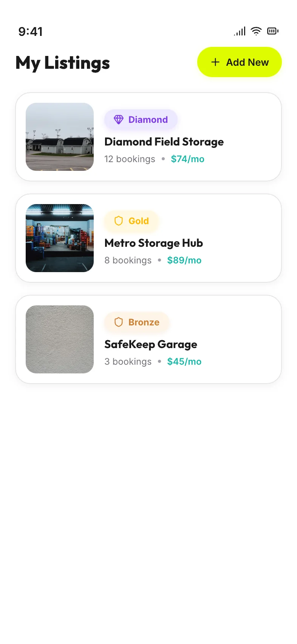
Task: Click the purple diamond gem icon
Action: coord(119,119)
